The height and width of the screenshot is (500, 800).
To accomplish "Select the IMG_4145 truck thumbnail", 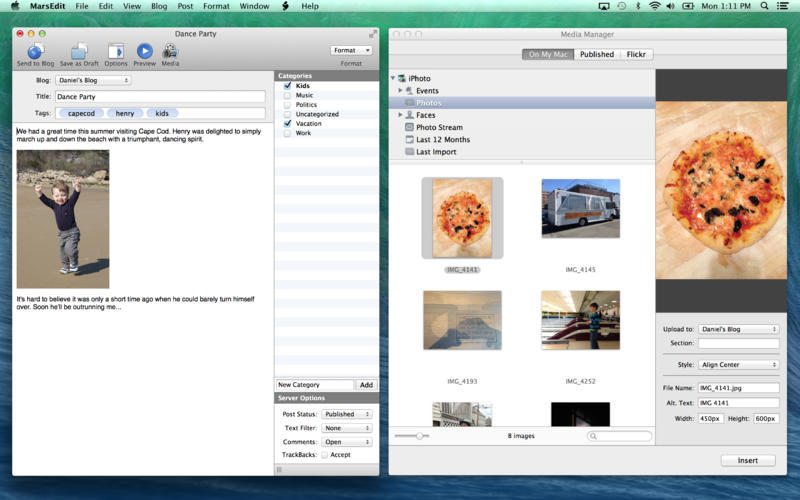I will pos(580,209).
